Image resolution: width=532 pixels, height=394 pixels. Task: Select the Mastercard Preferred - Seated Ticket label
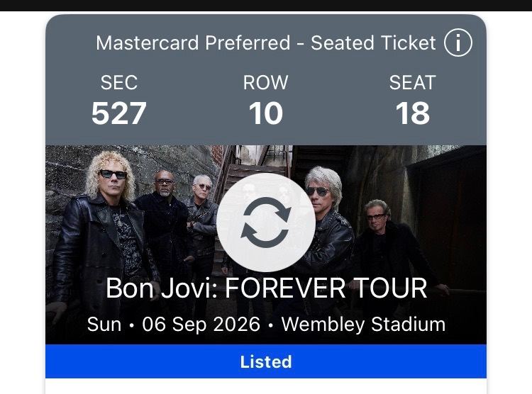[x=266, y=43]
